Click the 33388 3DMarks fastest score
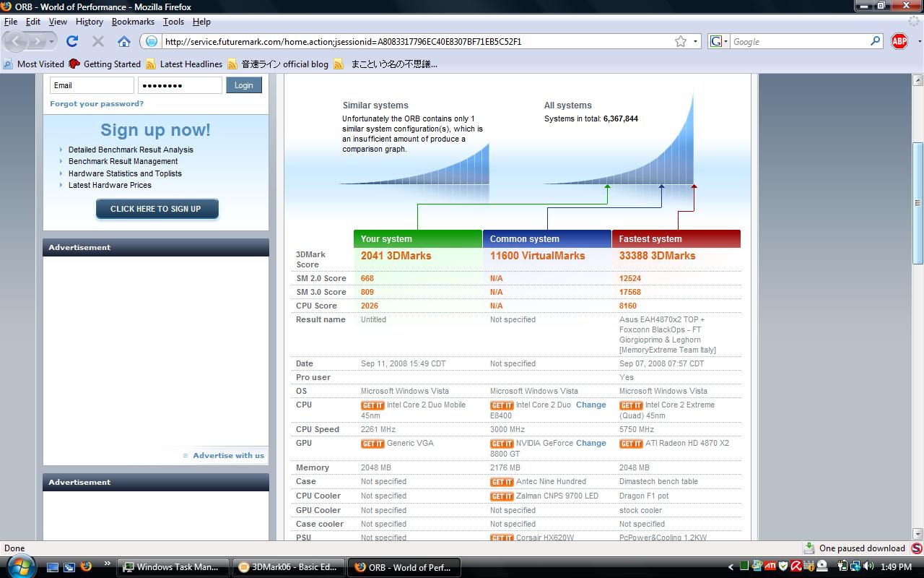 [657, 256]
